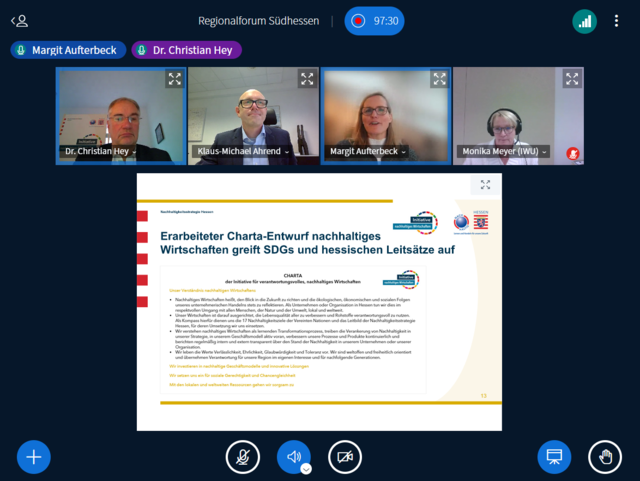Toggle the users list panel
This screenshot has width=640, height=481.
[19, 20]
